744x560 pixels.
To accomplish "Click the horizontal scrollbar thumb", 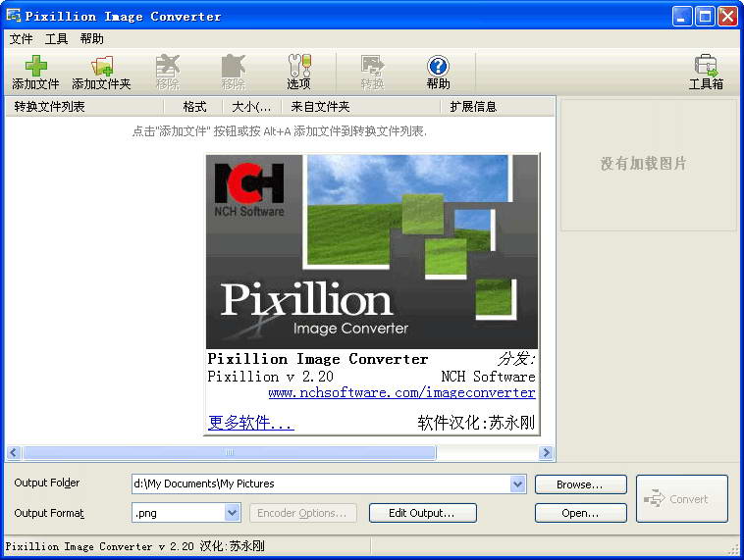I will point(229,452).
